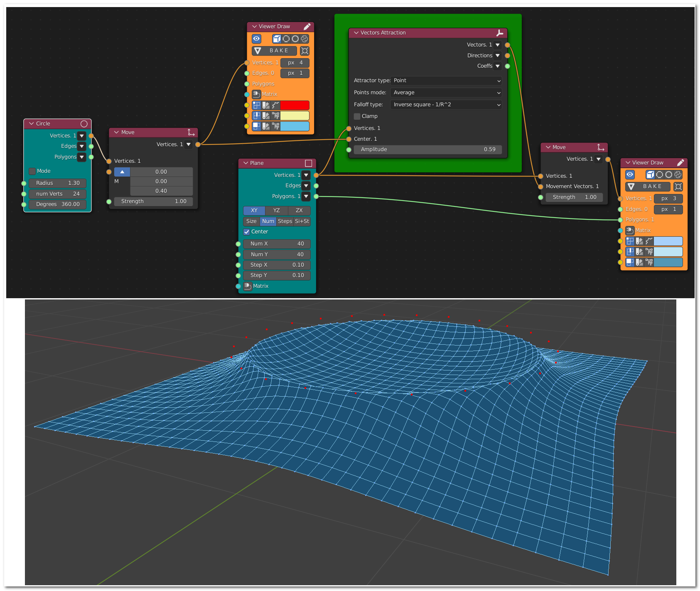Screen dimensions: 700x591
Task: Collapse the Vectors Attraction node
Action: [x=356, y=33]
